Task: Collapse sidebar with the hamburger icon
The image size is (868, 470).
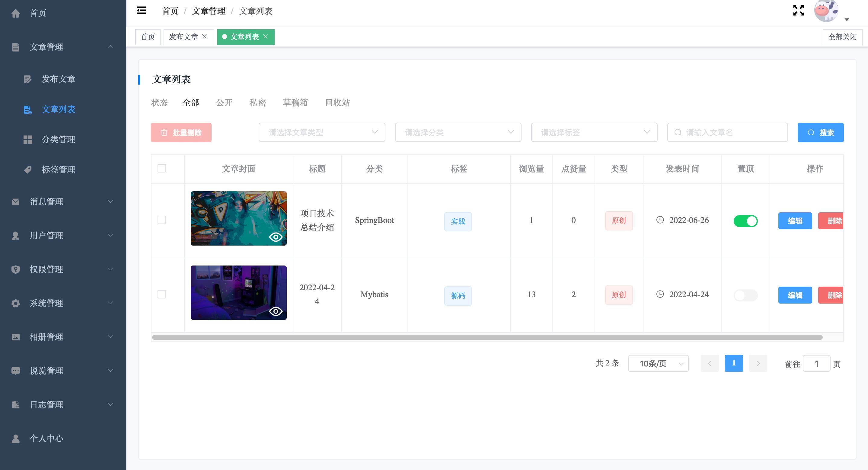Action: point(141,11)
